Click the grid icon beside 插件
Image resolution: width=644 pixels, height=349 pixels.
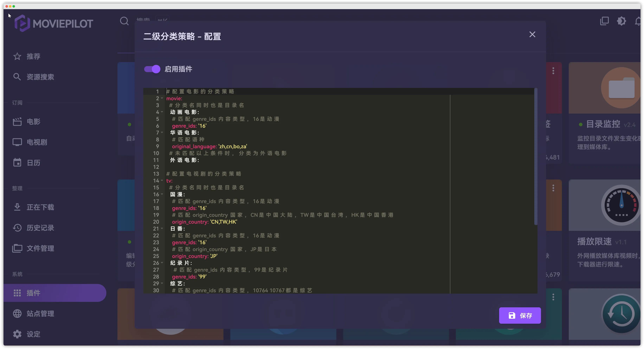17,293
